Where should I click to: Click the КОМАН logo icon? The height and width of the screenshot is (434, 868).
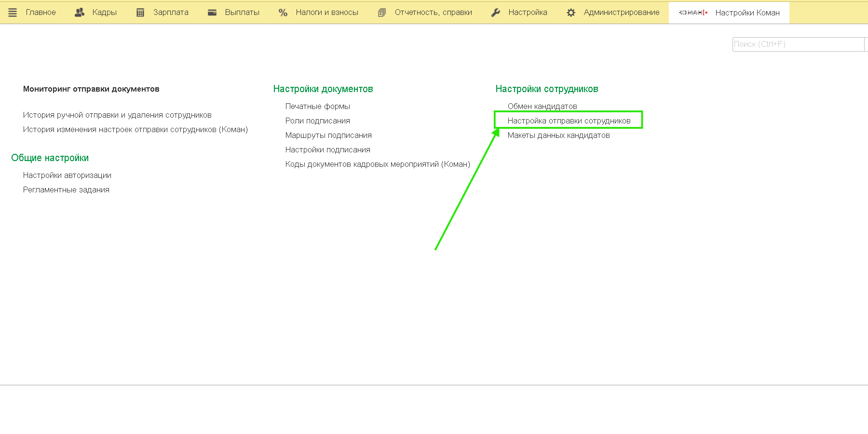pyautogui.click(x=692, y=13)
